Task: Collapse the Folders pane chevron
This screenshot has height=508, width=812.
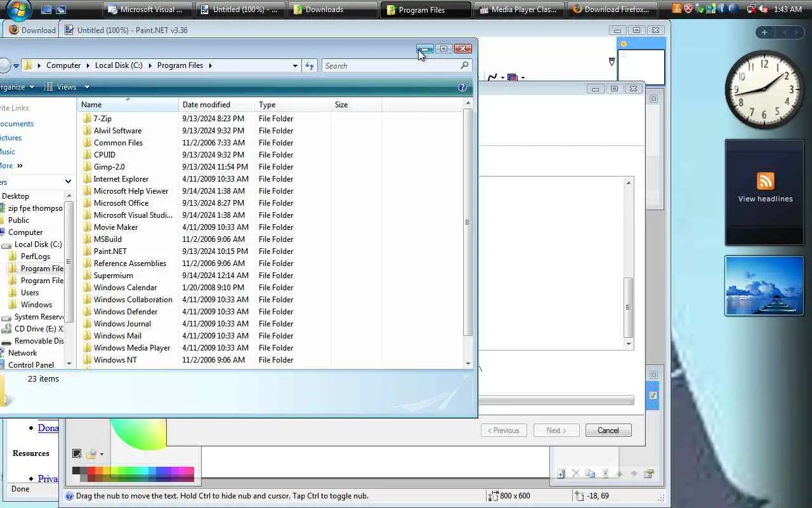Action: point(69,182)
